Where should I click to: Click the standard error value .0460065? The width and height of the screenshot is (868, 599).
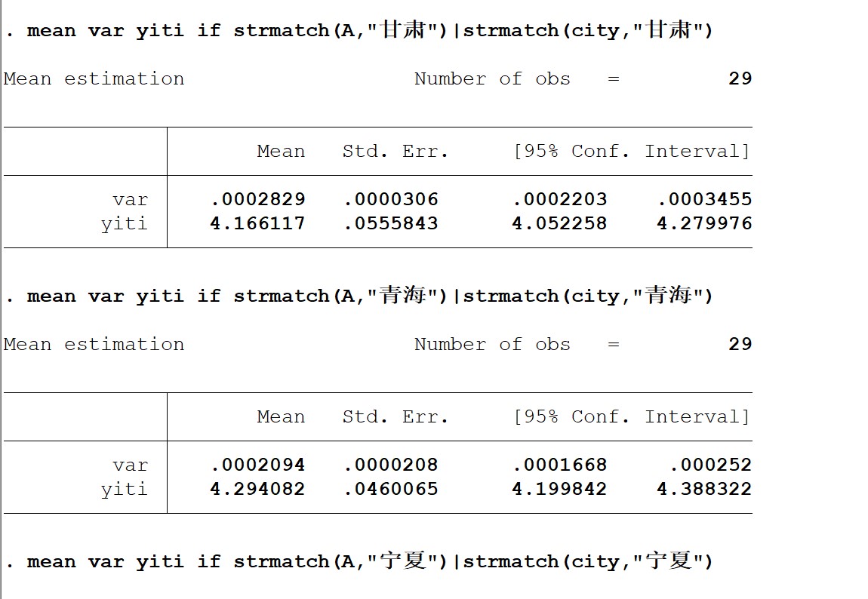390,490
